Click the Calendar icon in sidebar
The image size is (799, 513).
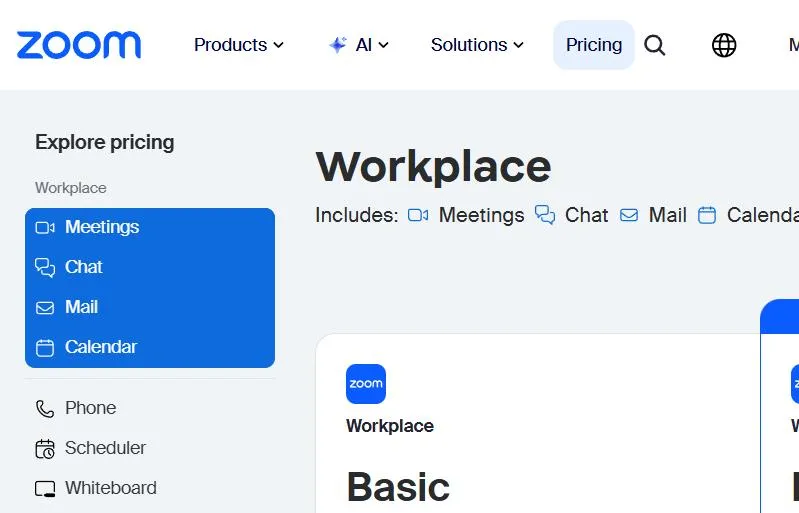tap(45, 348)
